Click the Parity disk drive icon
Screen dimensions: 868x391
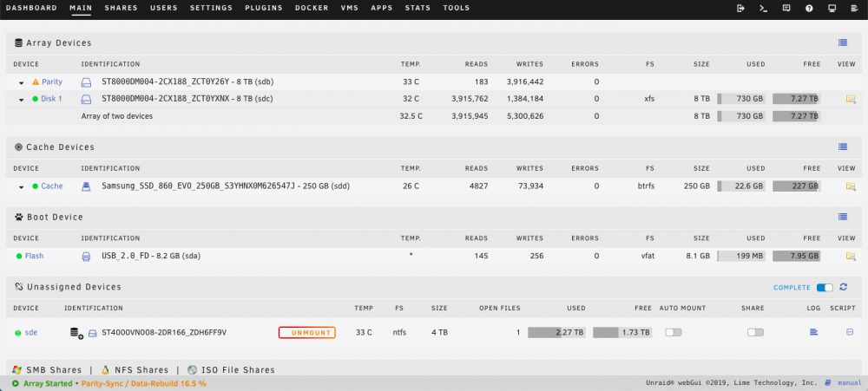(86, 81)
